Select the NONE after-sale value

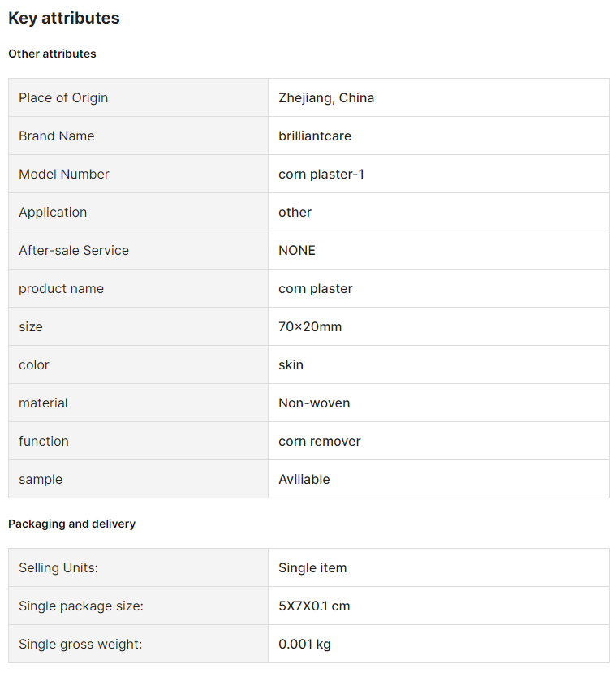297,250
